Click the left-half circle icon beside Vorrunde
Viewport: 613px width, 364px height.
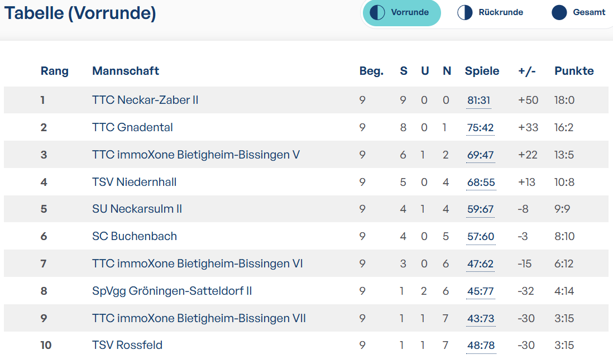click(x=377, y=12)
